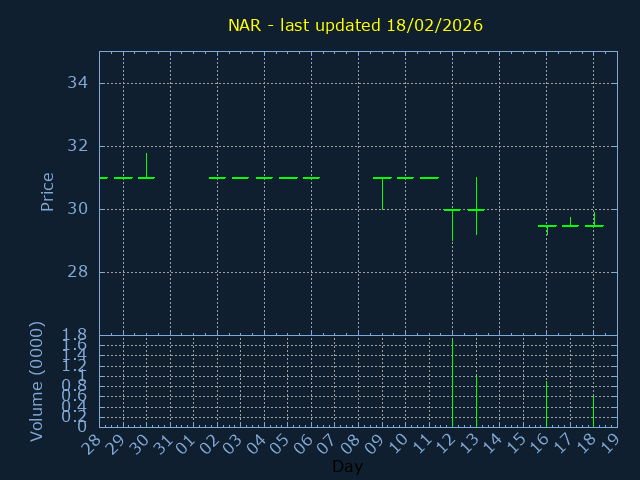The image size is (640, 480).
Task: Select the 32 price tick label
Action: pyautogui.click(x=77, y=146)
